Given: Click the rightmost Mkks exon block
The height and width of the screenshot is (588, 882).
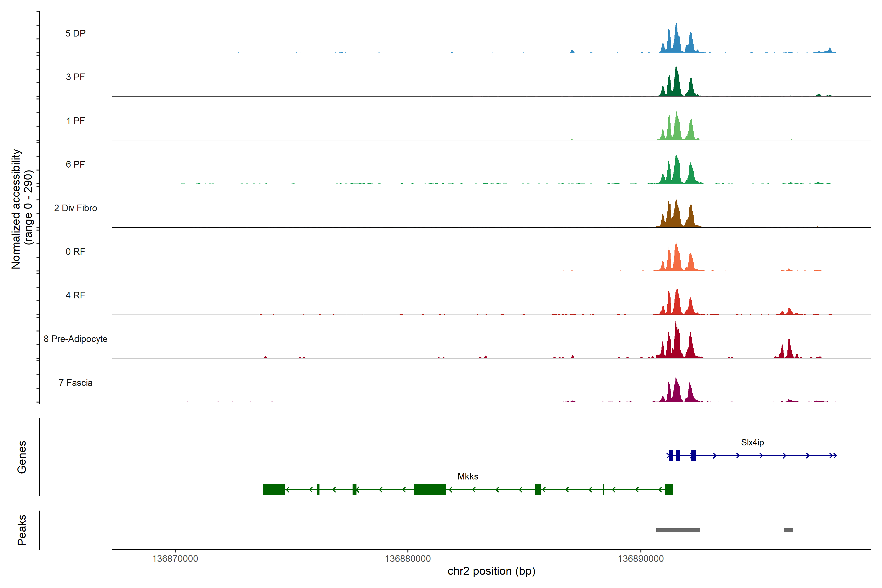Looking at the screenshot, I should tap(669, 489).
